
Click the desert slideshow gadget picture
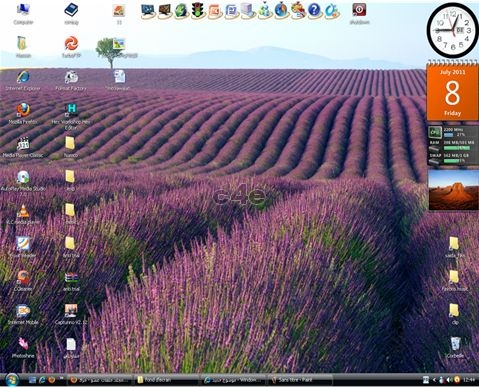(x=453, y=190)
